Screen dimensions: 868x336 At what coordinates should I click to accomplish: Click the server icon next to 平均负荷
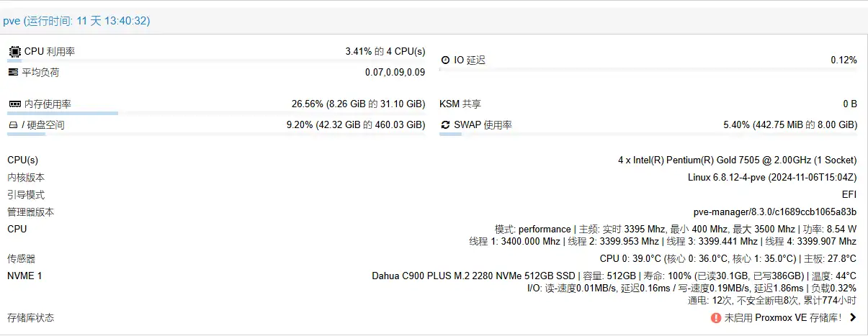point(14,72)
